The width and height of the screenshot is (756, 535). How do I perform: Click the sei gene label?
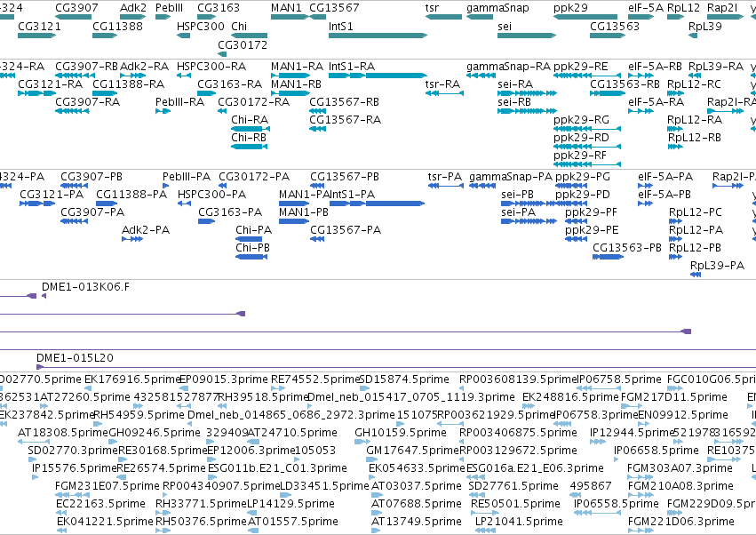(x=505, y=26)
